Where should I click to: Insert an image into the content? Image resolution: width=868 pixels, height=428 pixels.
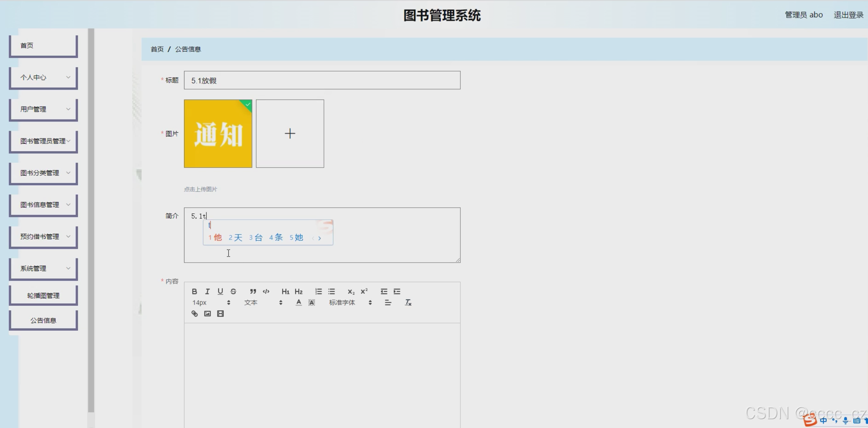[x=207, y=314]
